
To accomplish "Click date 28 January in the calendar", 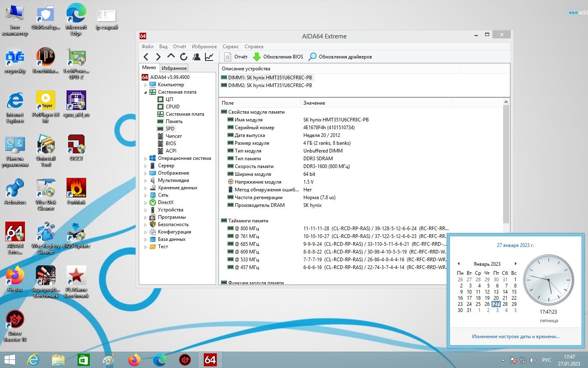I will (505, 304).
